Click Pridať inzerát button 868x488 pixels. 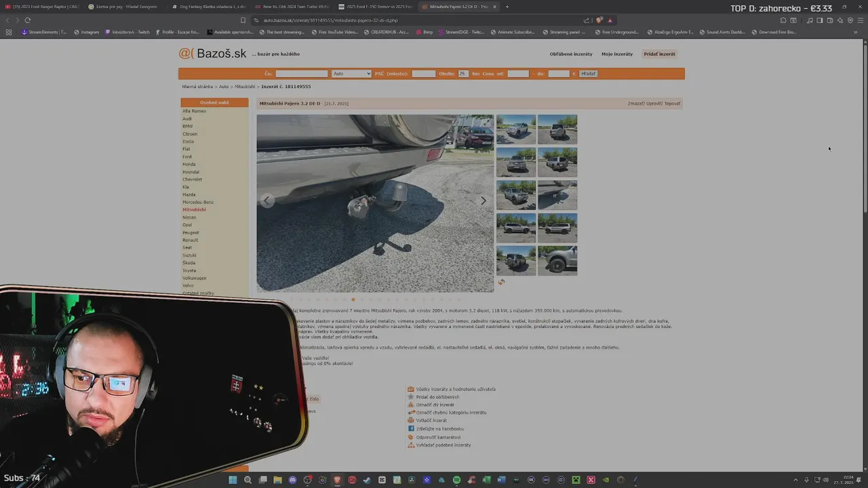[x=659, y=54]
